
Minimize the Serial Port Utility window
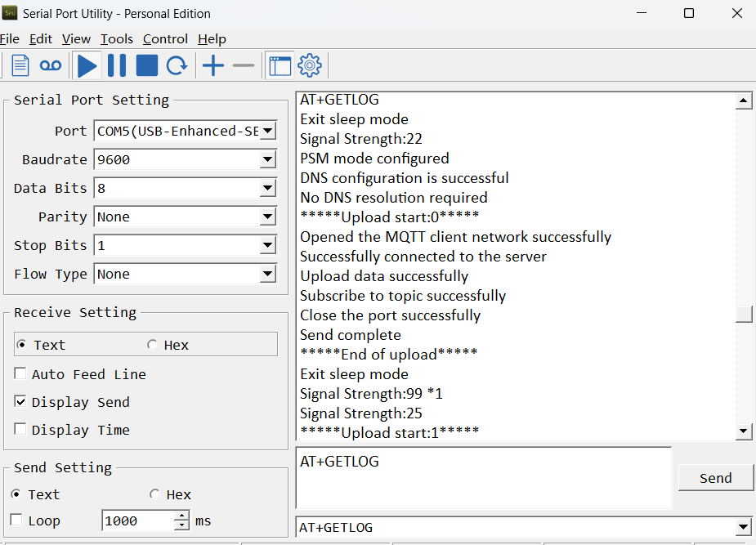click(642, 13)
